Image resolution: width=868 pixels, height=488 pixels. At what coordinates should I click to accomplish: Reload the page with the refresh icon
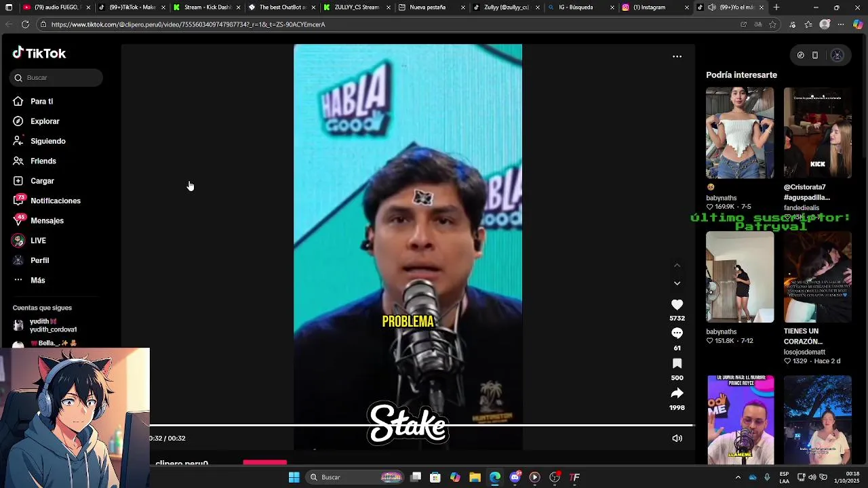pos(25,24)
